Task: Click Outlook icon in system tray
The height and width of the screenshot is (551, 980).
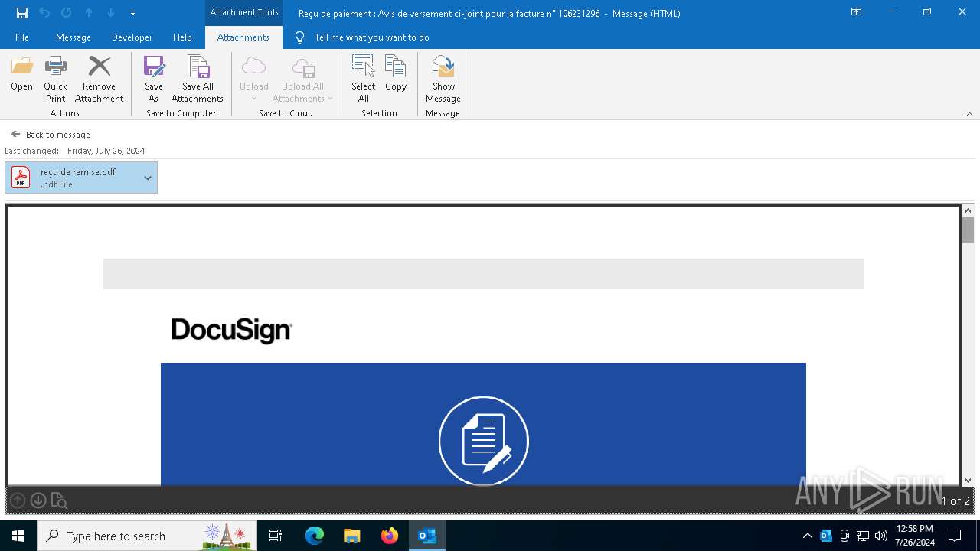Action: (x=826, y=536)
